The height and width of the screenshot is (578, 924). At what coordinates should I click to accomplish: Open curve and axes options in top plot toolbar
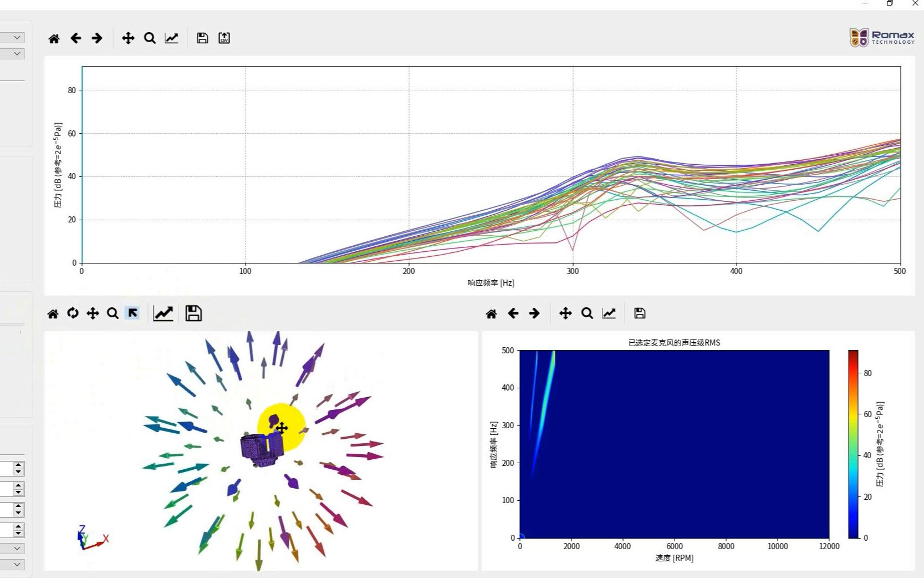[172, 38]
